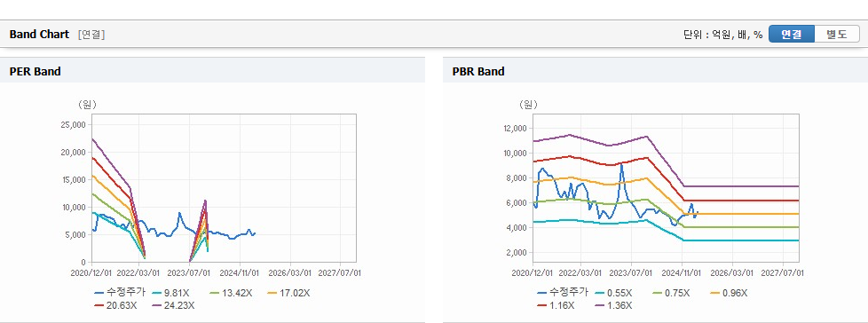Click the blue price line in PER chart

(x=221, y=232)
